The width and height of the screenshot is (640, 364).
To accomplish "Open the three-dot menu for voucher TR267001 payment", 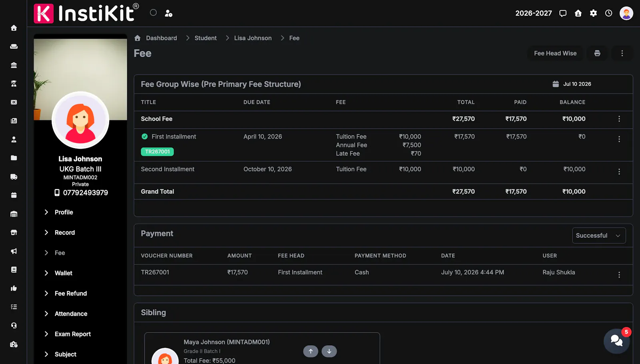I will pos(619,275).
